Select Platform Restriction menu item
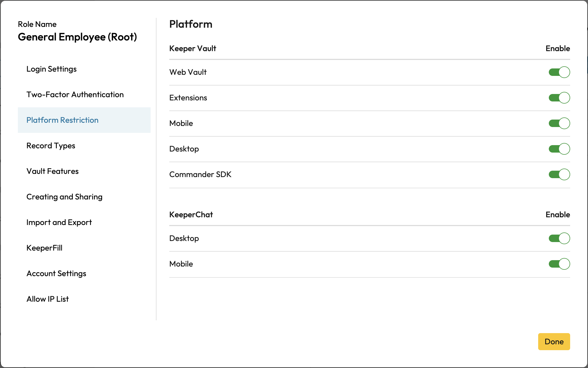This screenshot has width=588, height=368. pyautogui.click(x=62, y=120)
